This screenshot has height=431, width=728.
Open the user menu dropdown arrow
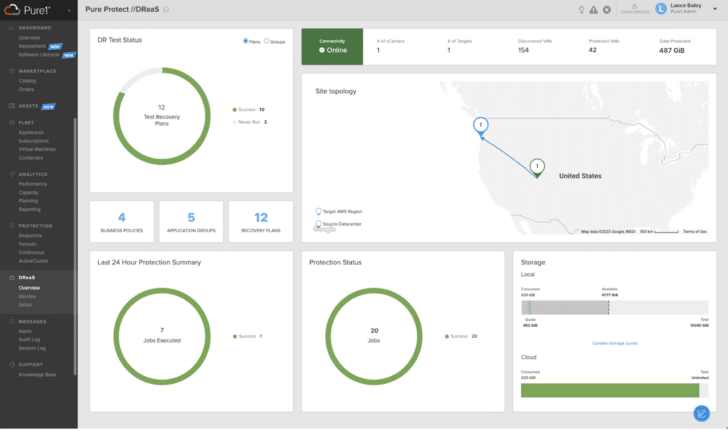click(x=715, y=9)
